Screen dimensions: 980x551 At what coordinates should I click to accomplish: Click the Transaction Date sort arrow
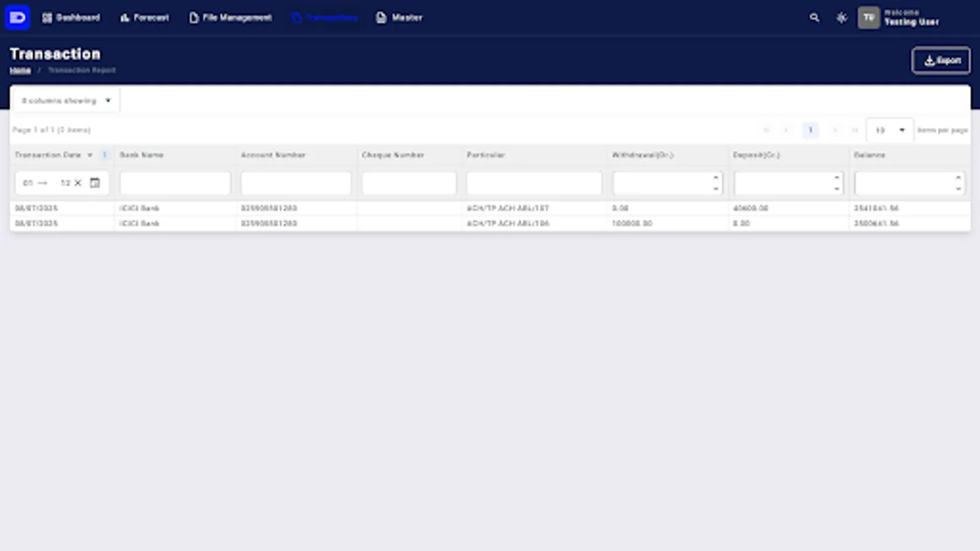[x=90, y=155]
